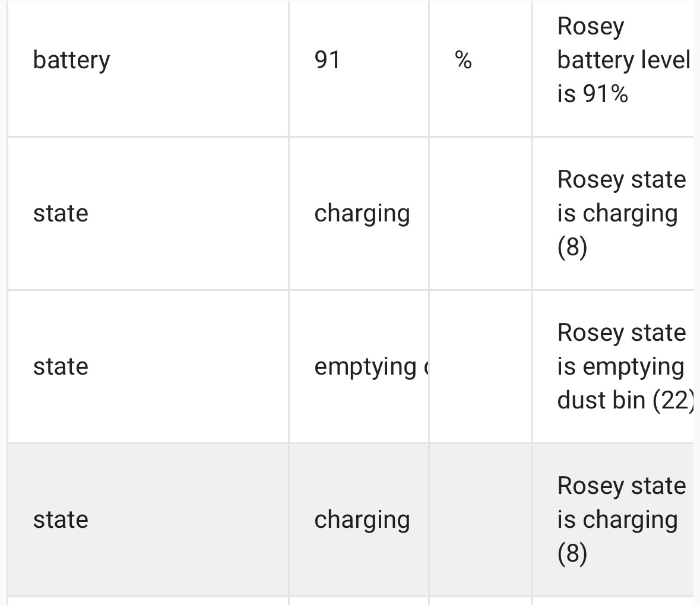Click the battery name cell
The height and width of the screenshot is (605, 700).
(x=148, y=60)
